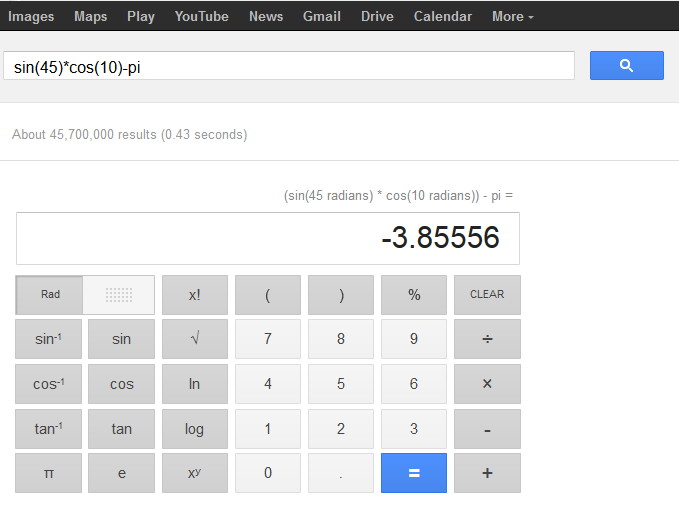
Task: Click the multiply operator key
Action: coord(487,384)
